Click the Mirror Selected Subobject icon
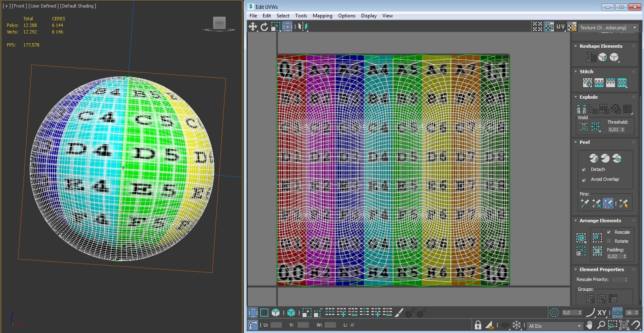The image size is (644, 333). click(x=303, y=27)
